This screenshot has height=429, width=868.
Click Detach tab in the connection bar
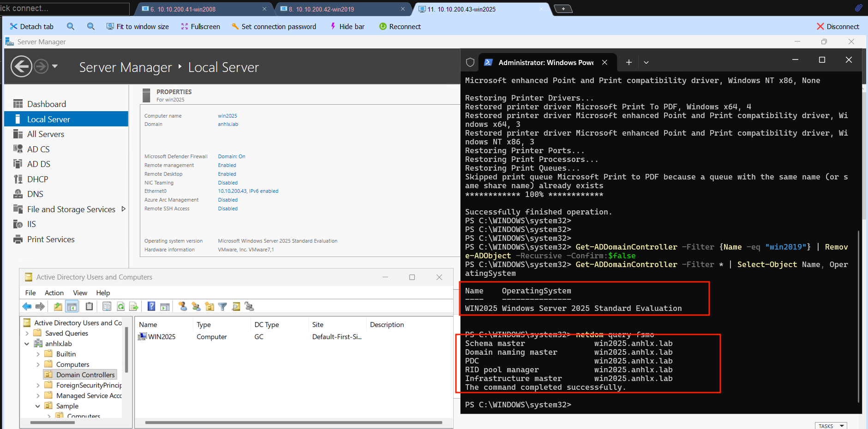click(32, 26)
